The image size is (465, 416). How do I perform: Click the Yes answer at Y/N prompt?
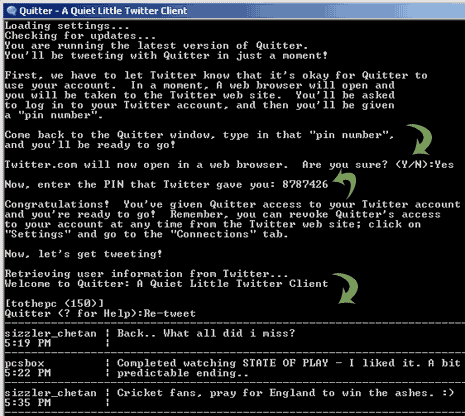(444, 164)
